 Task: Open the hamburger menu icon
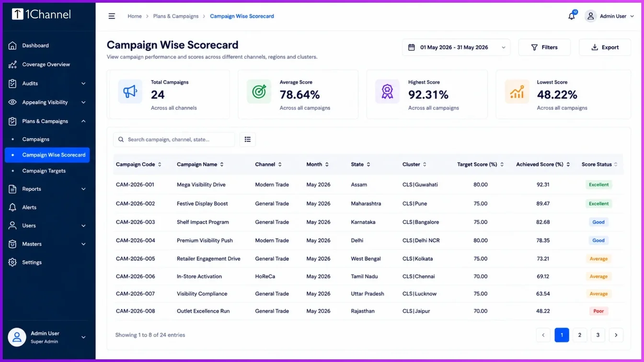[112, 16]
